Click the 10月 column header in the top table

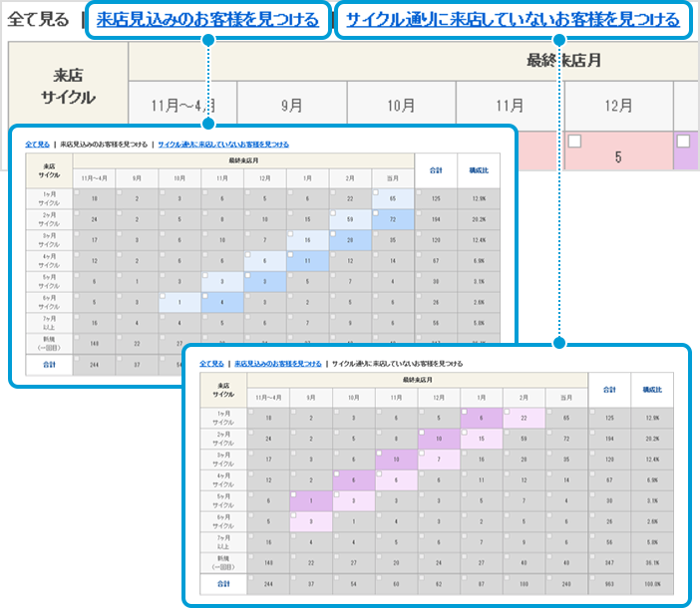400,103
